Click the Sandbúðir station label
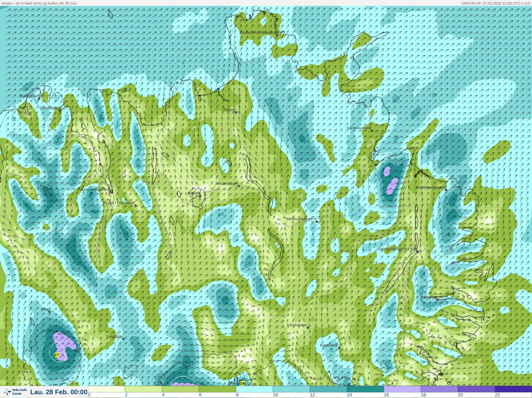This screenshot has width=532, height=398. point(114,337)
